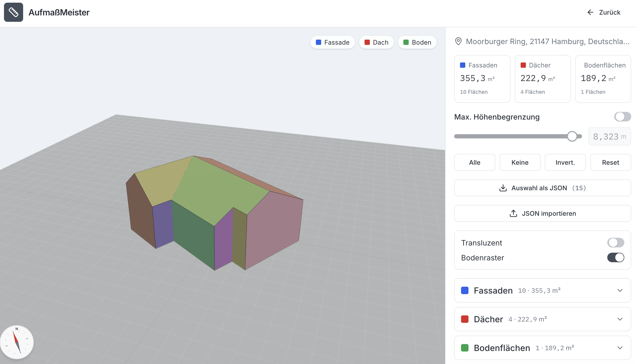Image resolution: width=636 pixels, height=364 pixels.
Task: Click the height limit slider handle
Action: (x=572, y=136)
